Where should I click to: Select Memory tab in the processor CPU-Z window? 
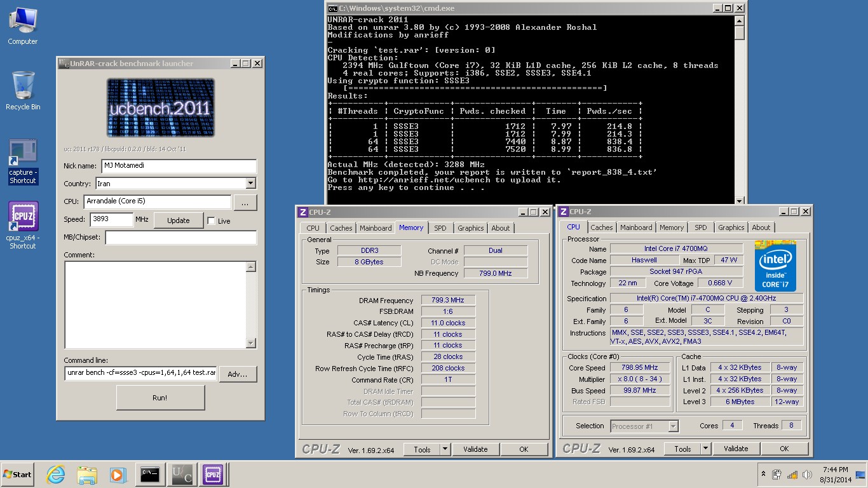672,227
